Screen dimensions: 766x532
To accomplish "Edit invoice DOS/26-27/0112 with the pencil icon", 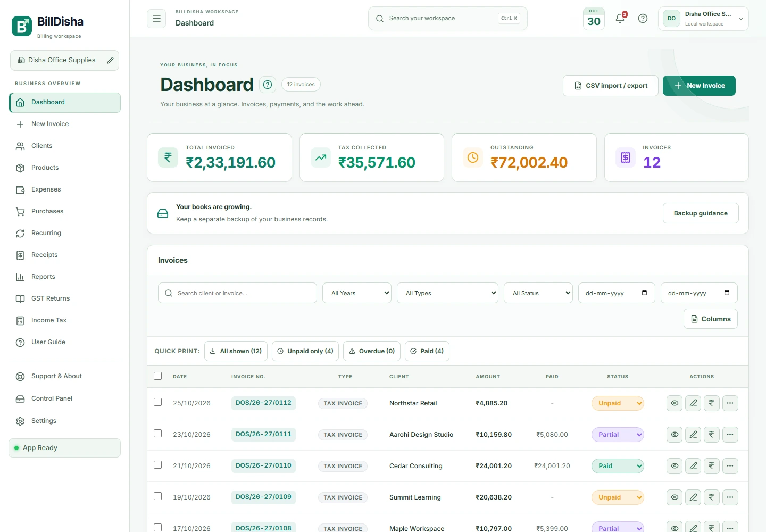I will pos(693,403).
